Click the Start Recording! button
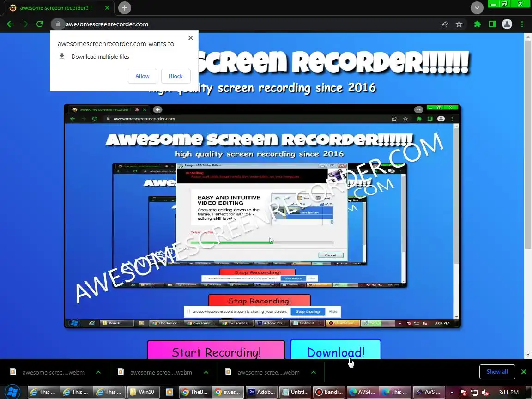This screenshot has width=532, height=399. (216, 350)
